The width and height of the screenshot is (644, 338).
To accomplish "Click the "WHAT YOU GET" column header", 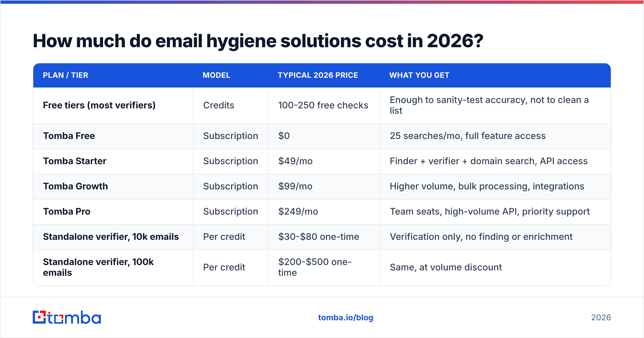I will (419, 75).
